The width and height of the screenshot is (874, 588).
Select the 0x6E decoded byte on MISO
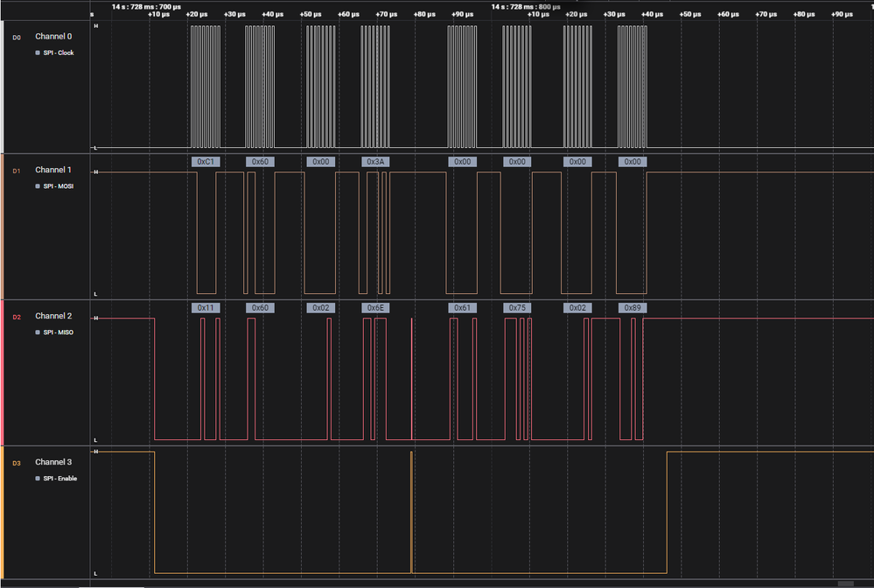click(375, 308)
